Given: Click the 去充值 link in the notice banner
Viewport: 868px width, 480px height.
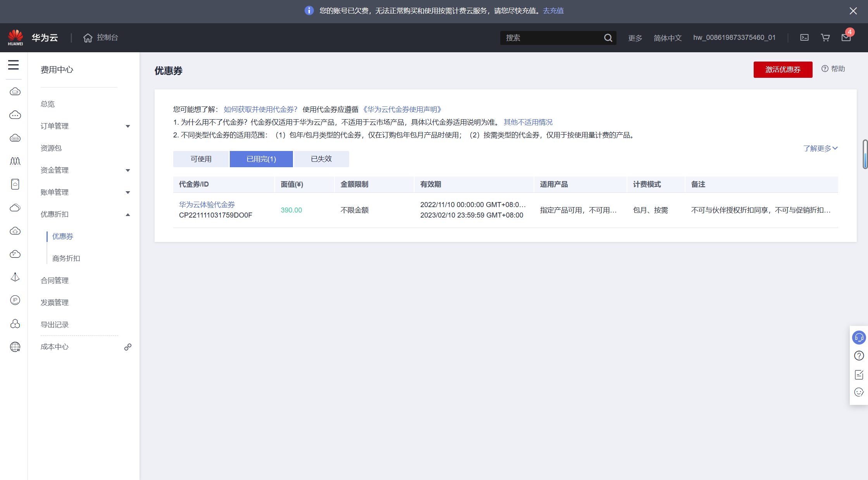Looking at the screenshot, I should (x=553, y=11).
